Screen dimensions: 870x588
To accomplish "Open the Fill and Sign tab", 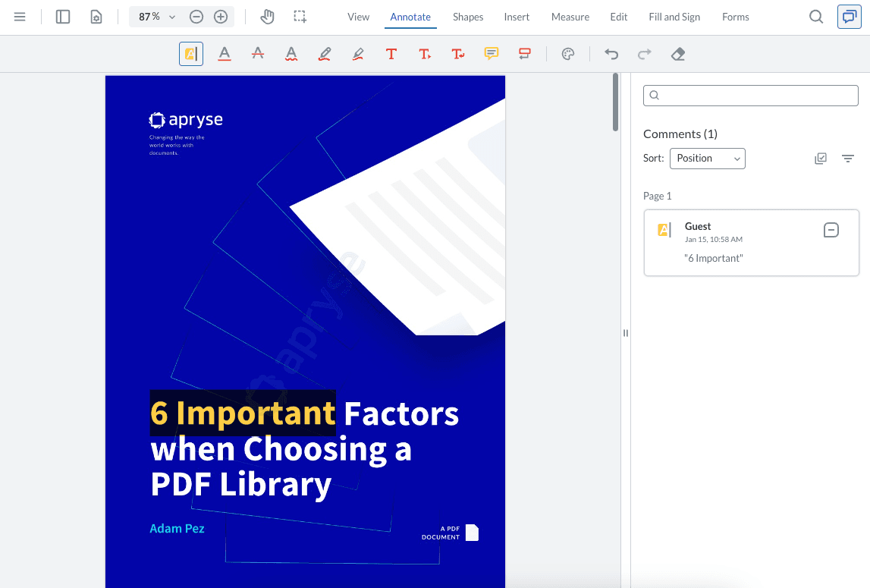I will pyautogui.click(x=674, y=17).
